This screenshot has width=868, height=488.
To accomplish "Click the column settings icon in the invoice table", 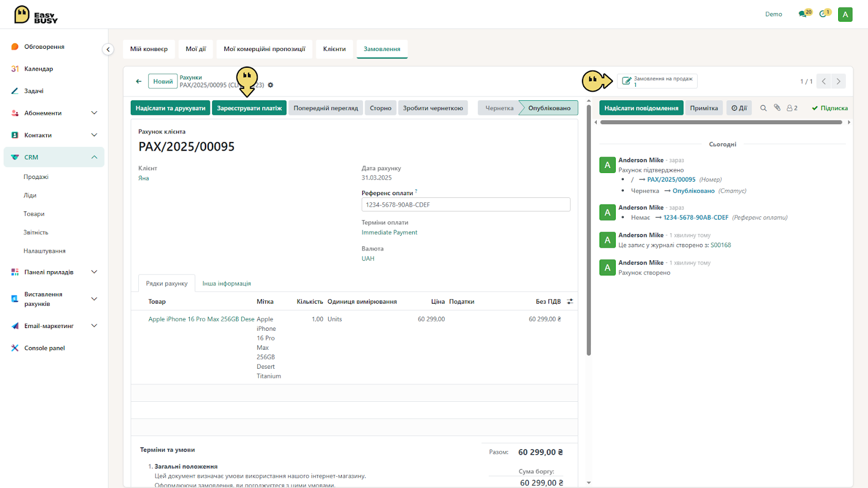I will click(570, 301).
